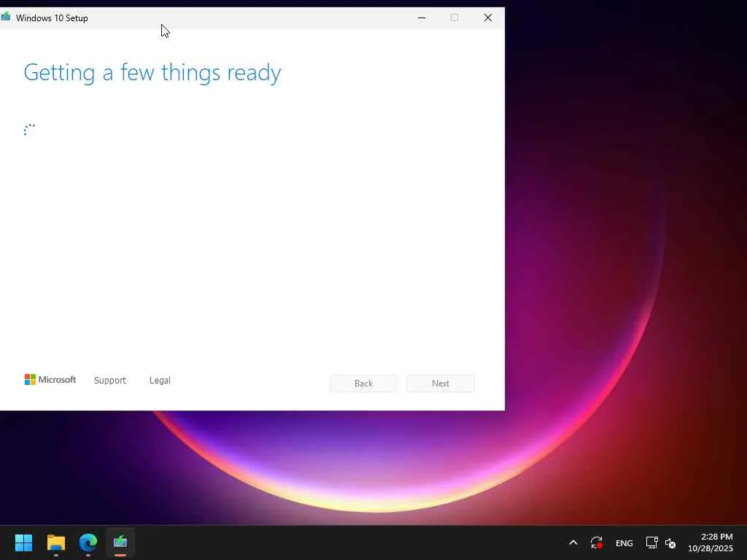The height and width of the screenshot is (560, 747).
Task: Open the sync status tray icon
Action: (x=597, y=542)
